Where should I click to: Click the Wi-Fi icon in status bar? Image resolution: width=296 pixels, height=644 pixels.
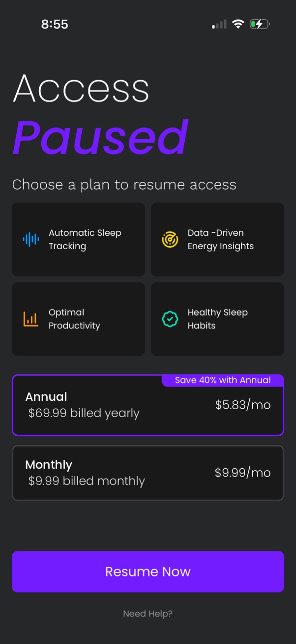click(x=238, y=24)
